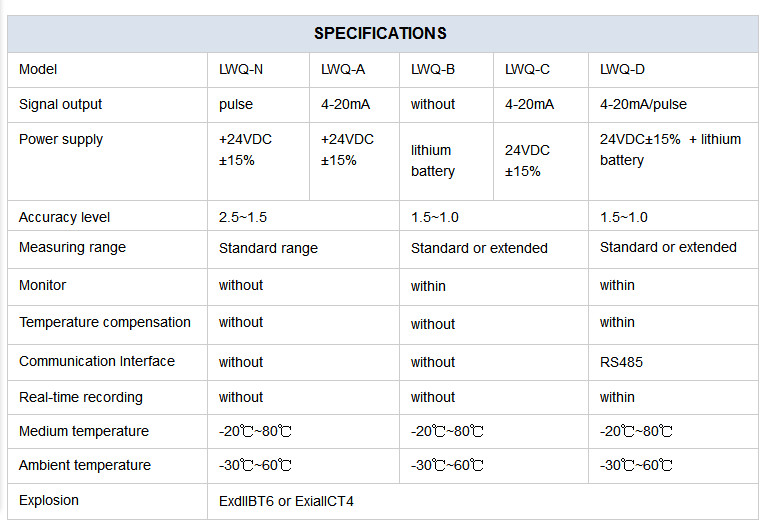The image size is (768, 530).
Task: Click the Medium temperature row label
Action: pos(84,431)
